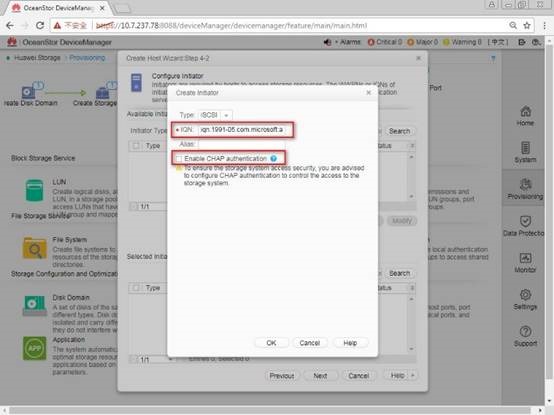Switch language with the 中文 link
The width and height of the screenshot is (554, 415).
point(498,42)
